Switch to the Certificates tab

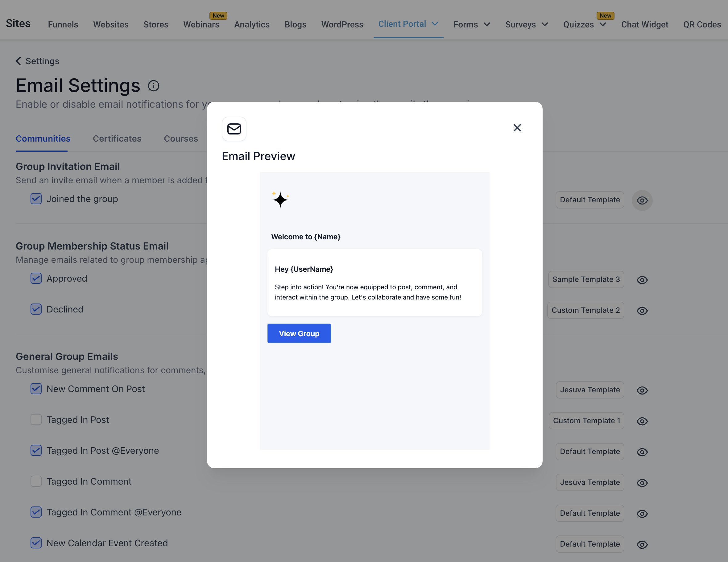pyautogui.click(x=117, y=139)
